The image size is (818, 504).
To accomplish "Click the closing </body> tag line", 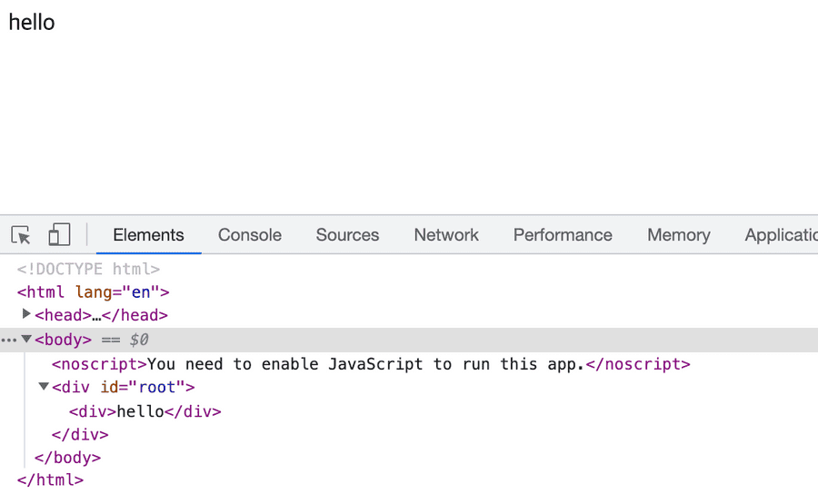I will (67, 458).
